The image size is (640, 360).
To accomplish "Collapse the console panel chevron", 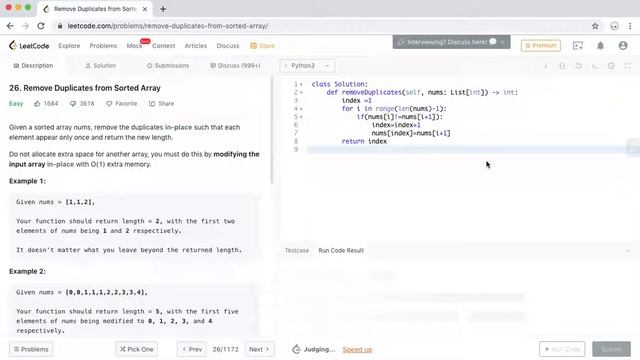I will click(x=628, y=251).
